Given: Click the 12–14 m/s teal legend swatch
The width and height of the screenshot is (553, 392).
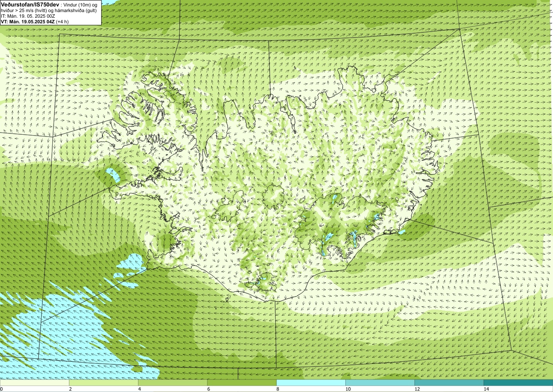Looking at the screenshot, I should pos(449,383).
